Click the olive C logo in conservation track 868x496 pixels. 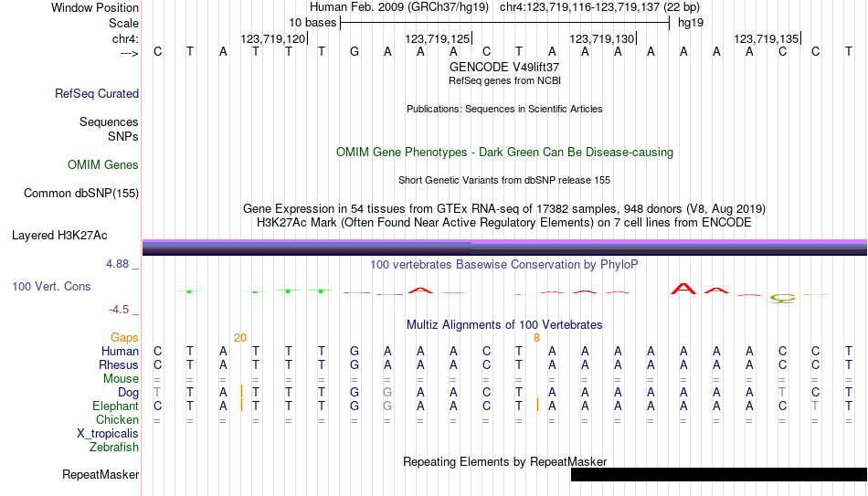coord(782,298)
